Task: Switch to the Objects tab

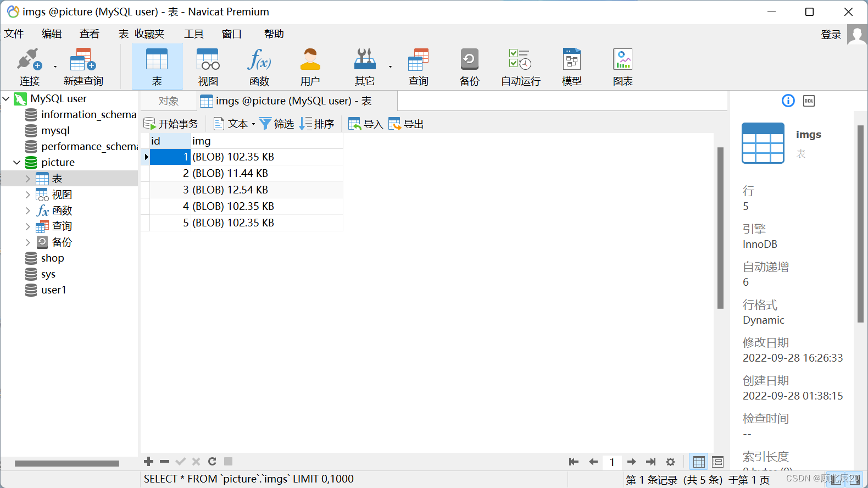Action: pos(168,101)
